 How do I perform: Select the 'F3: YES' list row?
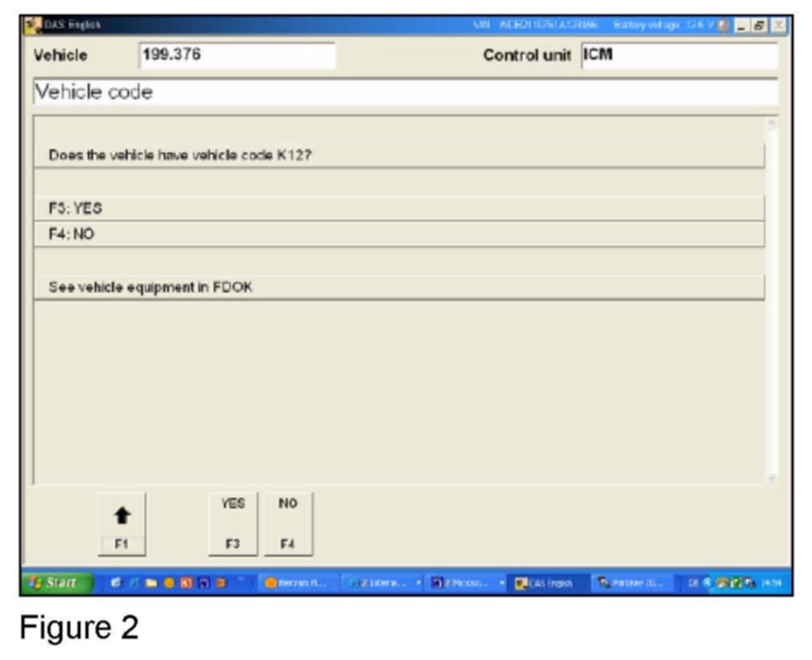[x=399, y=209]
